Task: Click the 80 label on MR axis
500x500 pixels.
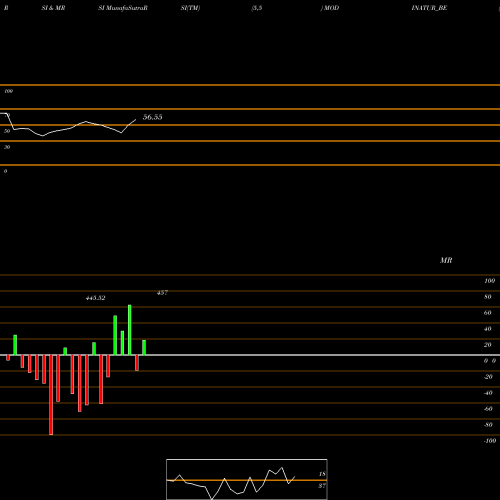Action: coord(488,297)
